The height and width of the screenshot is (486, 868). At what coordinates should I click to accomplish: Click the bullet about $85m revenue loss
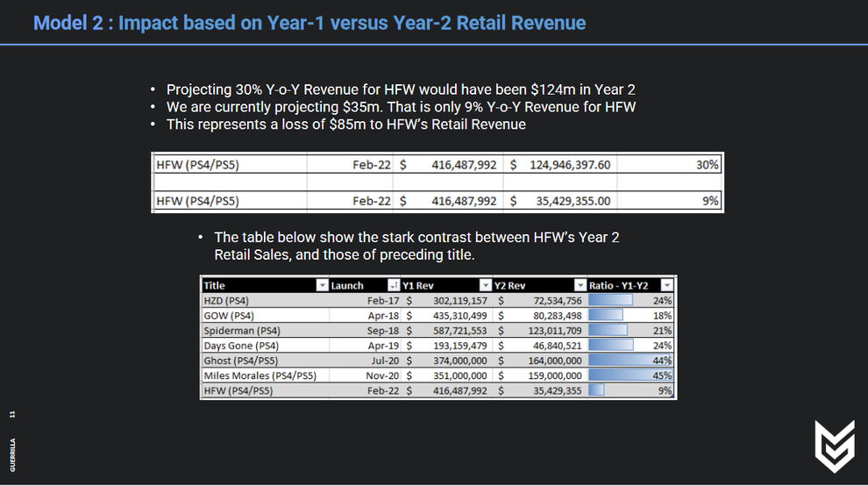(x=346, y=125)
